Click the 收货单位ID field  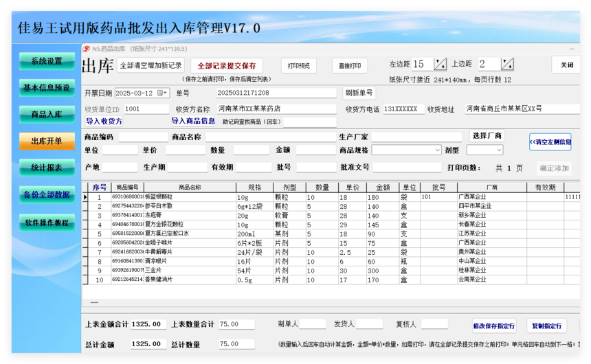tap(146, 109)
